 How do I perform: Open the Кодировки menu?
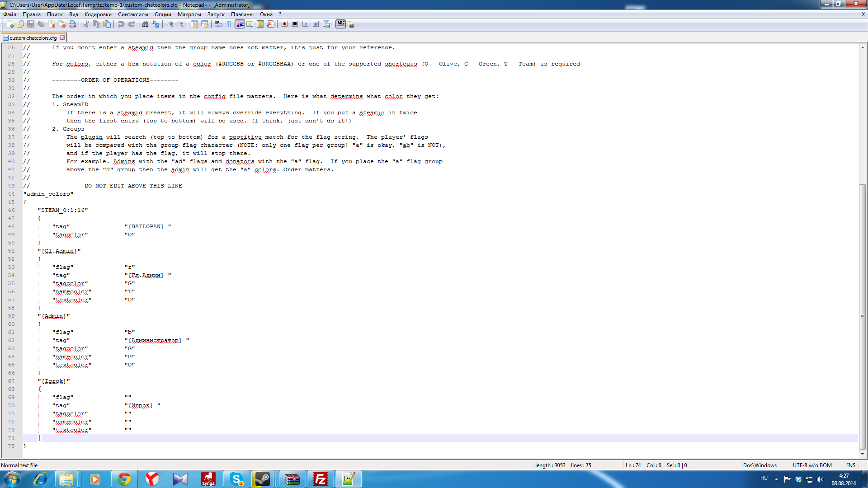click(x=98, y=14)
